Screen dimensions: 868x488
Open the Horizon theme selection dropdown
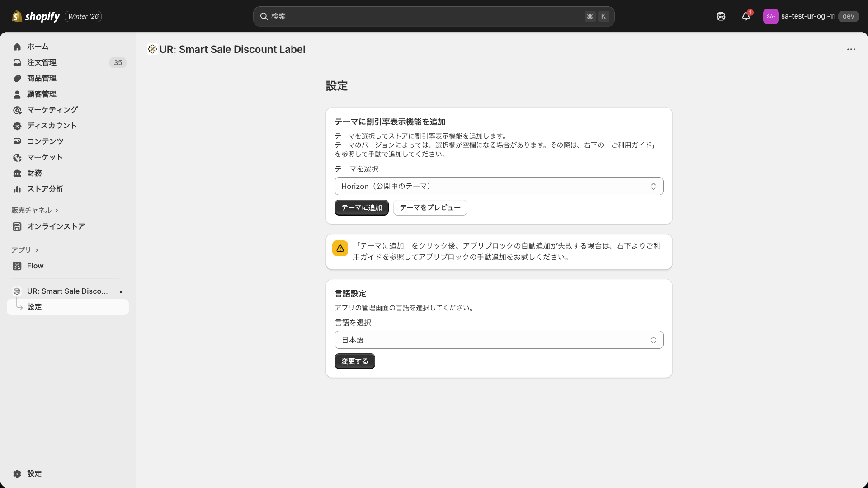[499, 186]
